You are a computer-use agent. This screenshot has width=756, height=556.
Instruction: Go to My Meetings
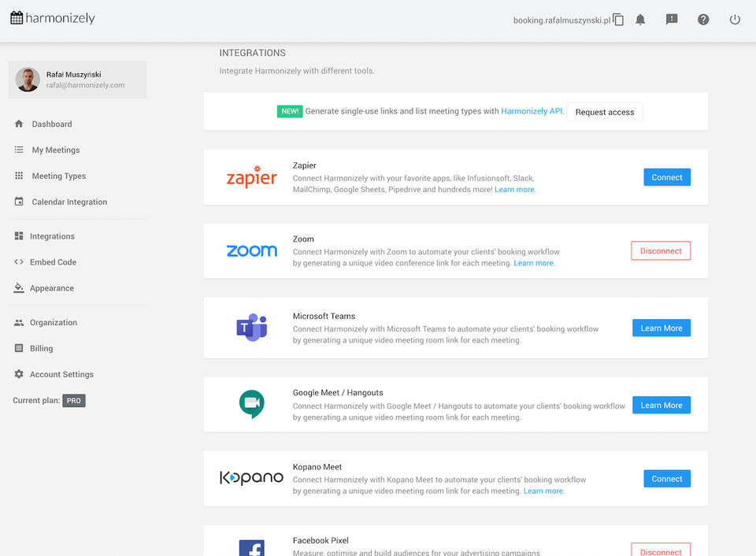tap(55, 150)
